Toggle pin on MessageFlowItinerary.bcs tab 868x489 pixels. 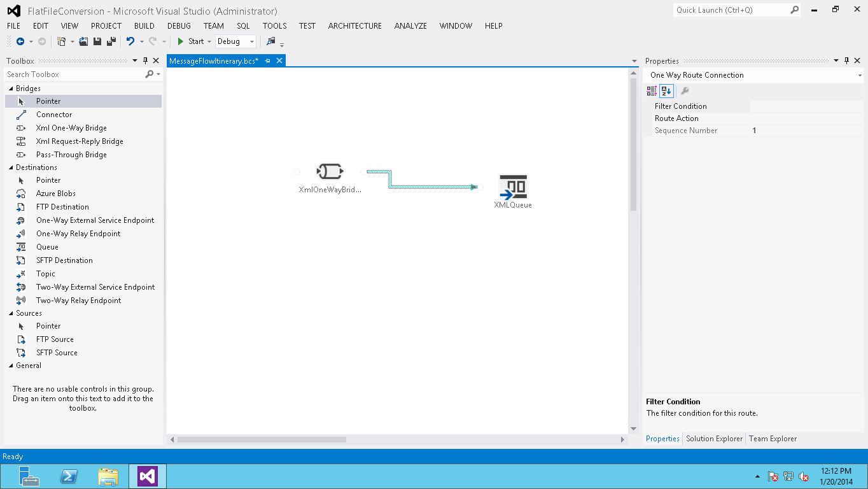point(268,60)
